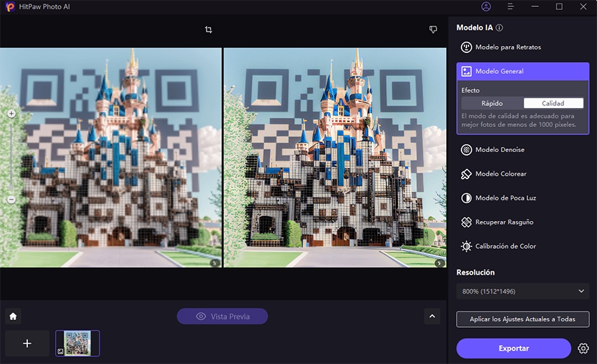Open the user account profile icon
Image resolution: width=597 pixels, height=364 pixels.
[486, 6]
